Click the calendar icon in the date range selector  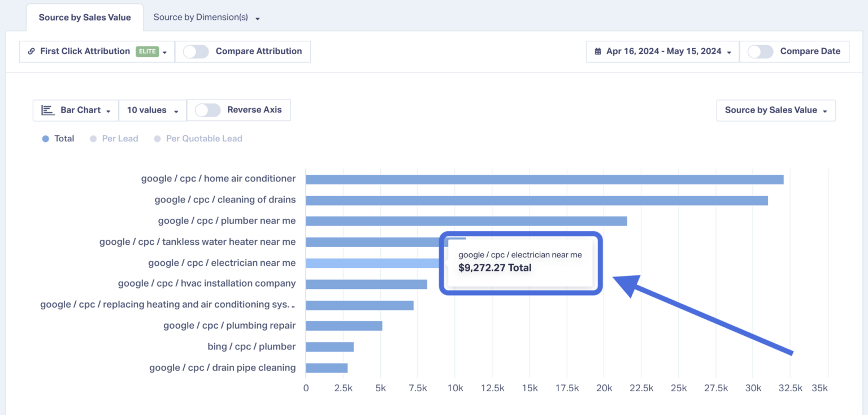point(598,51)
